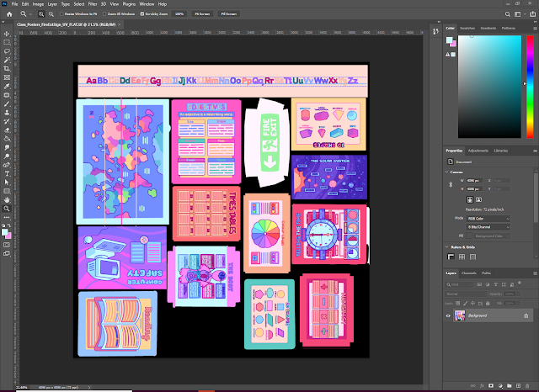Toggle Zoom All Windows checkbox

pyautogui.click(x=104, y=14)
